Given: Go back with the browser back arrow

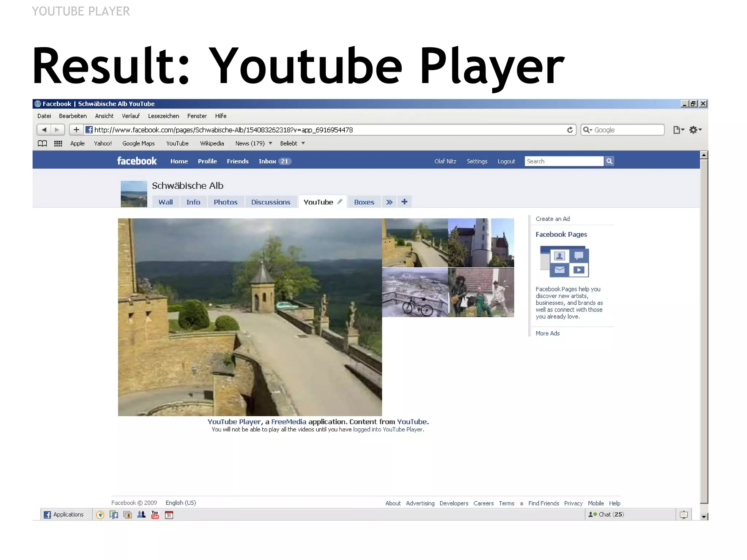Looking at the screenshot, I should [x=44, y=130].
